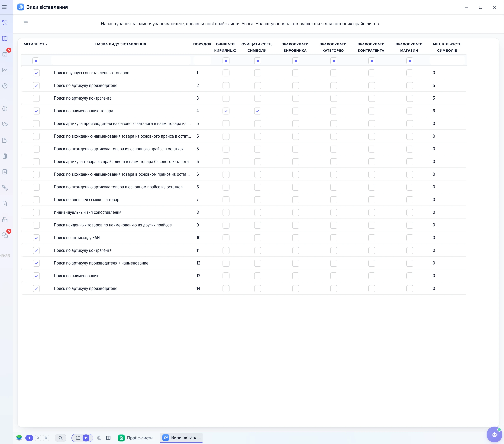Toggle the Врахувати виробника filter checkbox
Viewport: 504px width, 444px height.
[296, 61]
